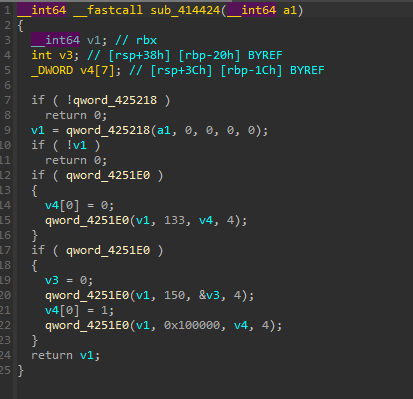Image resolution: width=413 pixels, height=399 pixels.
Task: Click line number 25 in the gutter
Action: pyautogui.click(x=5, y=370)
